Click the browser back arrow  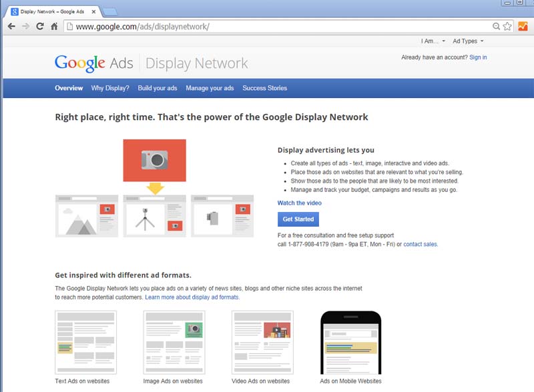11,27
